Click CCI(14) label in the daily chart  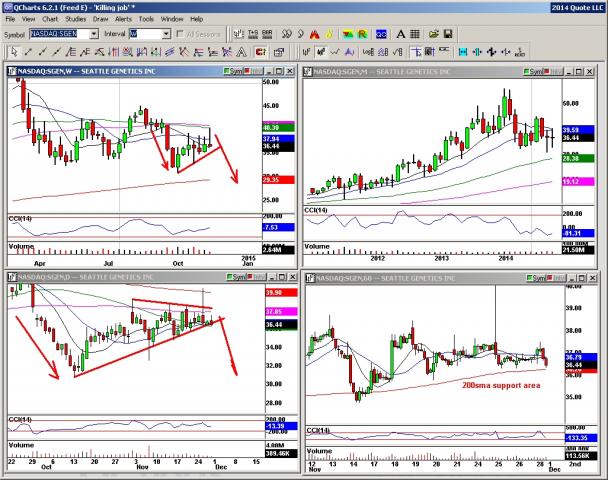pos(20,420)
